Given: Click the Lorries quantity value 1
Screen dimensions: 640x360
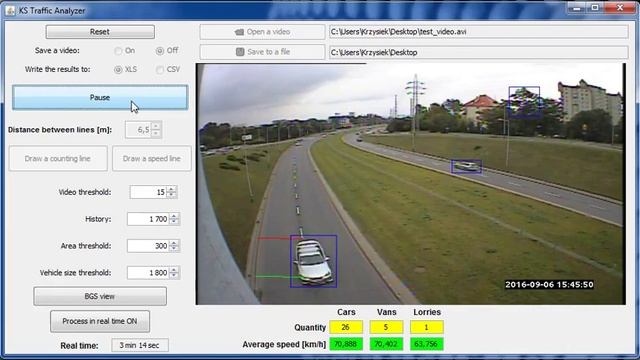Looking at the screenshot, I should pyautogui.click(x=427, y=327).
